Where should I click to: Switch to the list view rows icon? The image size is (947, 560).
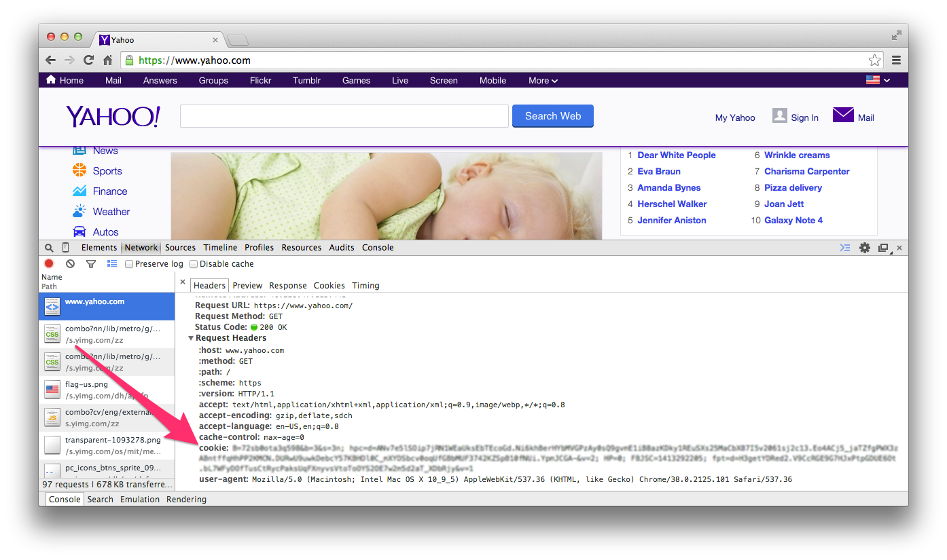coord(112,264)
